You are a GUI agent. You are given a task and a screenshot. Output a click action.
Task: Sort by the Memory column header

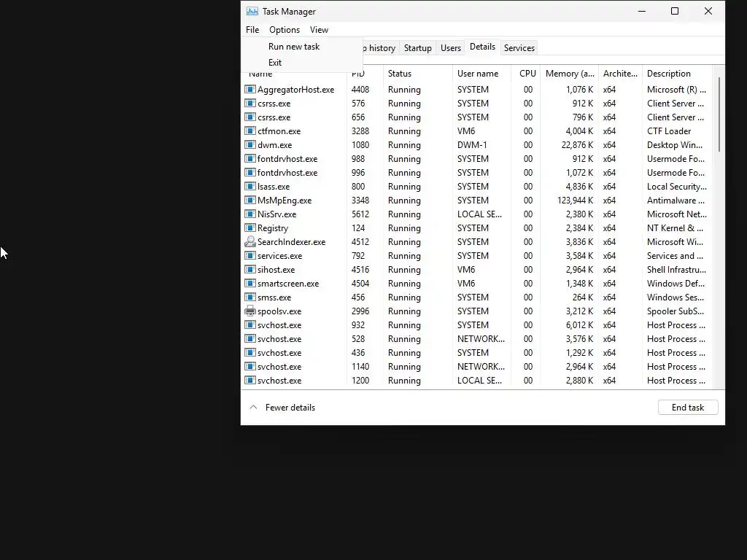(570, 74)
